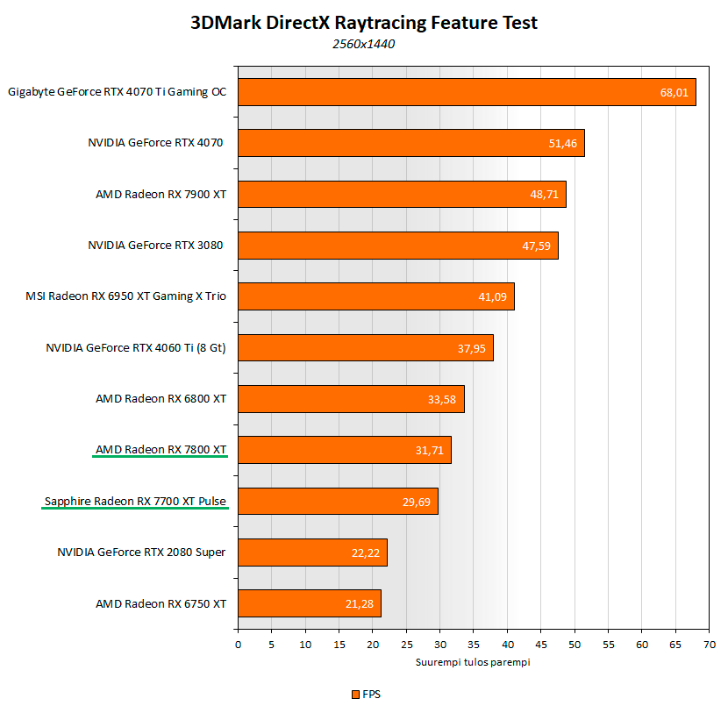This screenshot has width=728, height=713.
Task: Click the 33,58 bar value
Action: tap(442, 400)
